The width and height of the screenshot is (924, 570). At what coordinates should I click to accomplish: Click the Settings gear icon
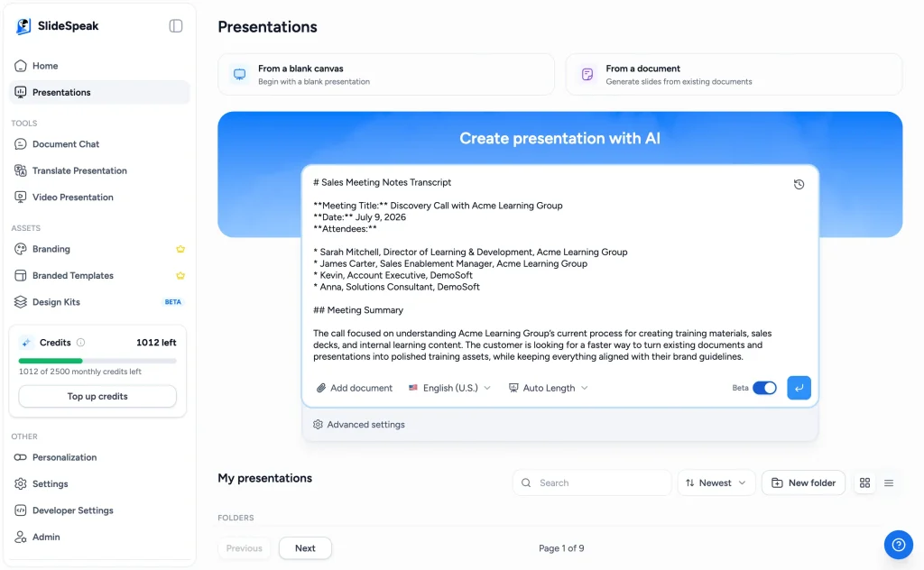[21, 483]
